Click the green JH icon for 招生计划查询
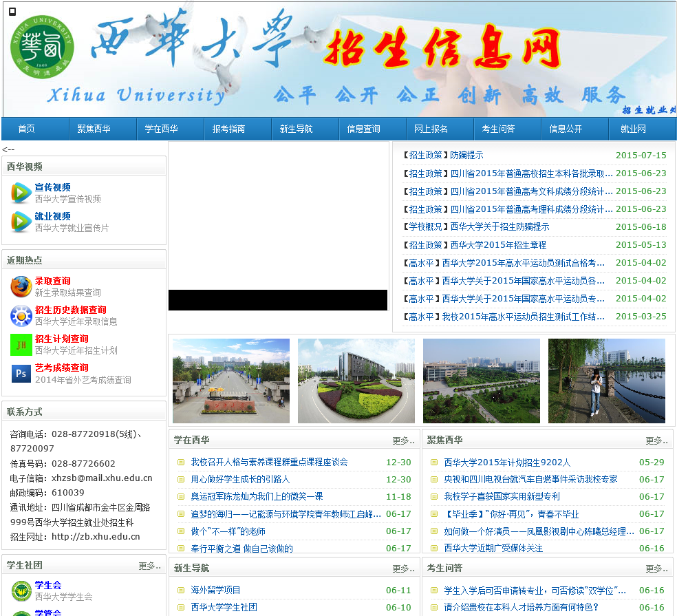This screenshot has height=616, width=677. (21, 345)
